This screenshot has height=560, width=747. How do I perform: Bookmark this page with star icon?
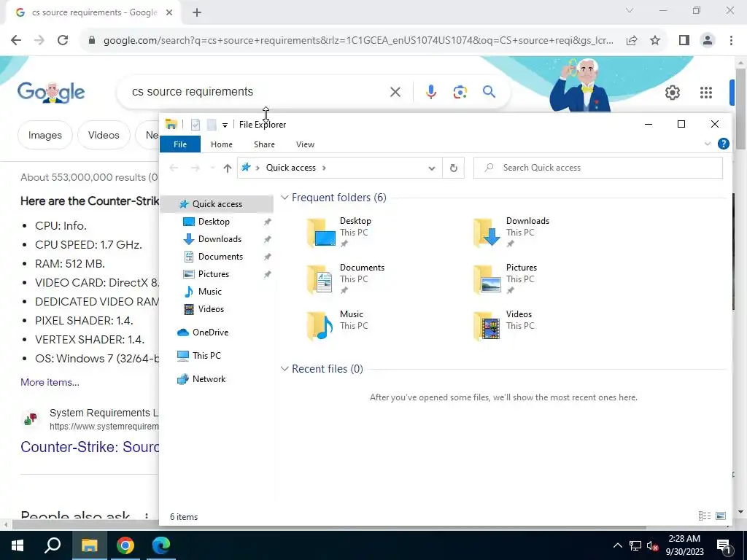[655, 40]
